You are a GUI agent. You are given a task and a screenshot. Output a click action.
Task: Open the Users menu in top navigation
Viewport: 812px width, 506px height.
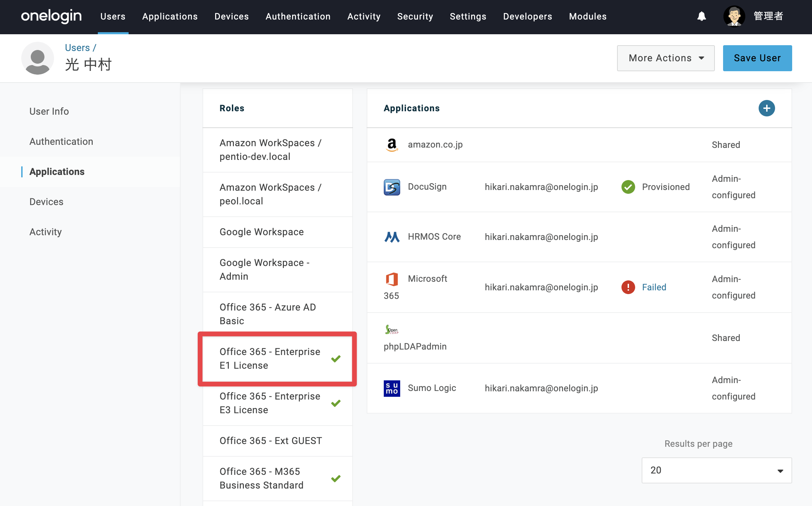click(113, 16)
